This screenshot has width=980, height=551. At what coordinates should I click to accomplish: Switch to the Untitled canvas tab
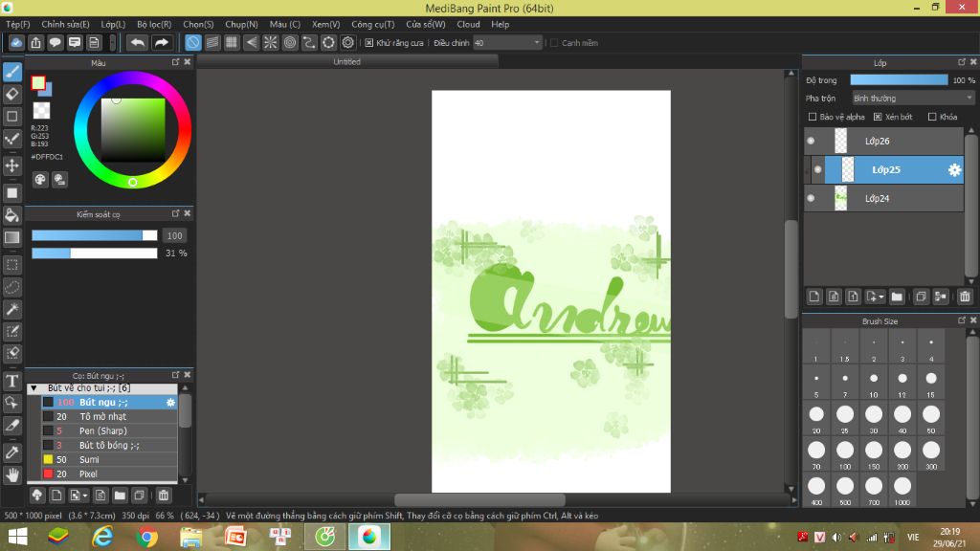tap(346, 62)
